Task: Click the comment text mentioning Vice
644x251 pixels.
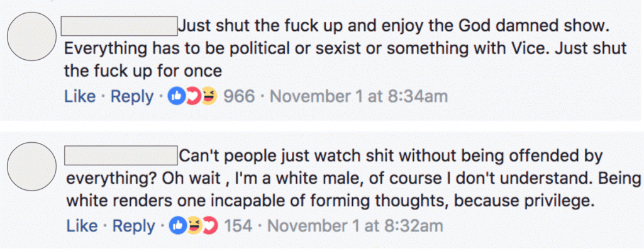Action: coord(345,49)
